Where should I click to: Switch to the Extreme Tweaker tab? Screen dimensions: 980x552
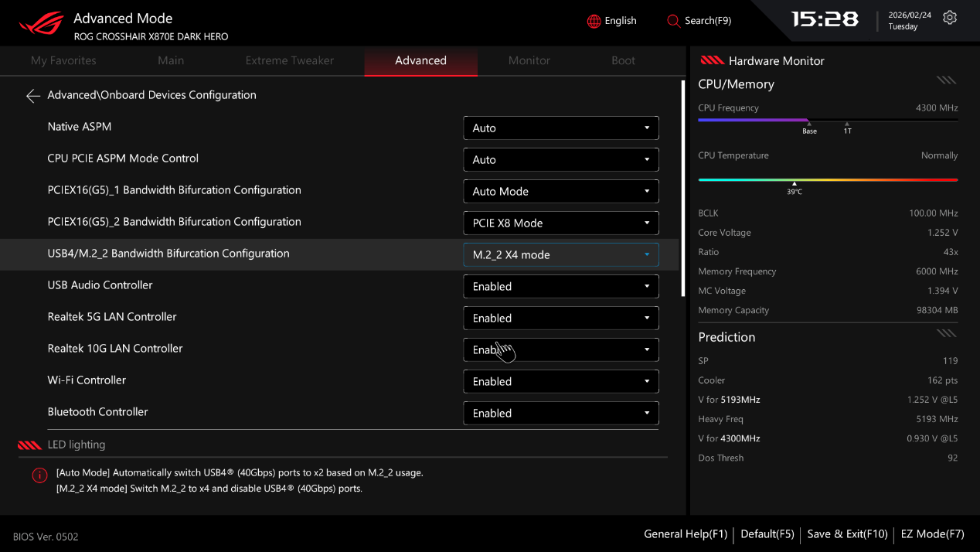pyautogui.click(x=289, y=60)
